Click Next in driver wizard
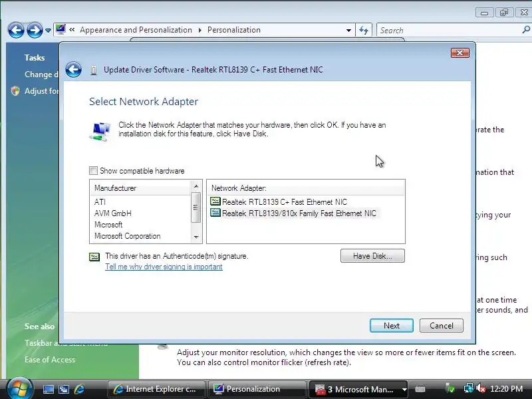The width and height of the screenshot is (532, 399). (391, 326)
